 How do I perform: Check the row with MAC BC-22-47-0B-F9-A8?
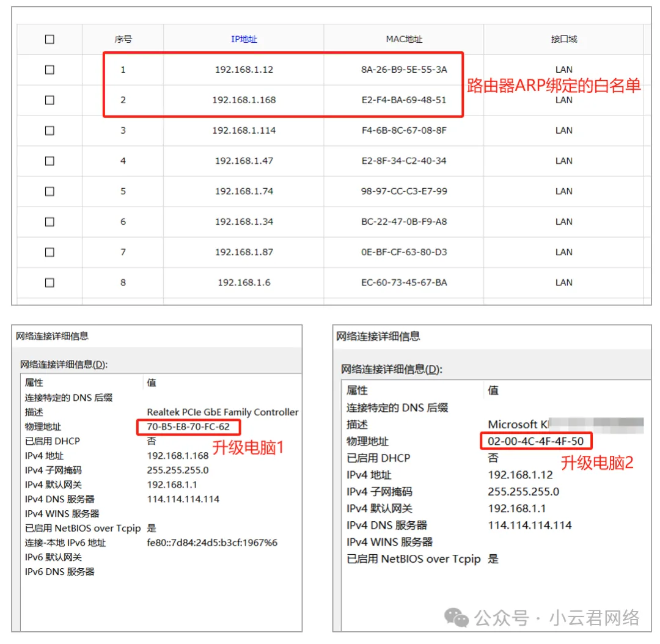coord(50,222)
